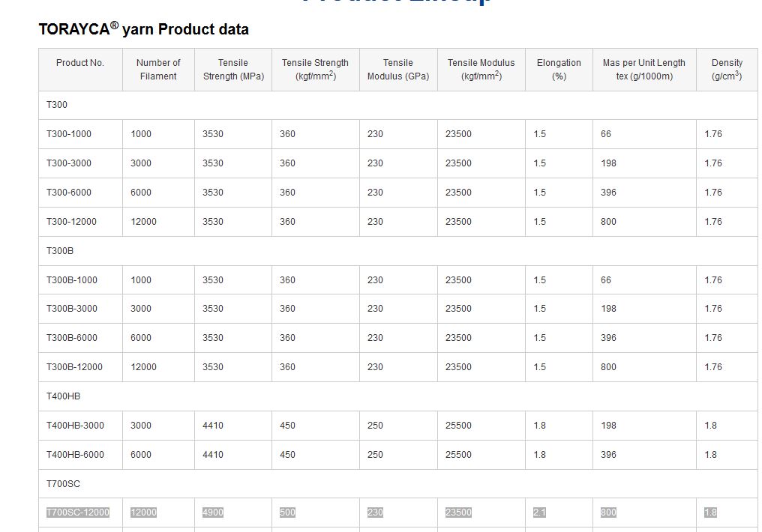Click the T300B-6000 product number
Screen dimensions: 762x532
(72, 338)
